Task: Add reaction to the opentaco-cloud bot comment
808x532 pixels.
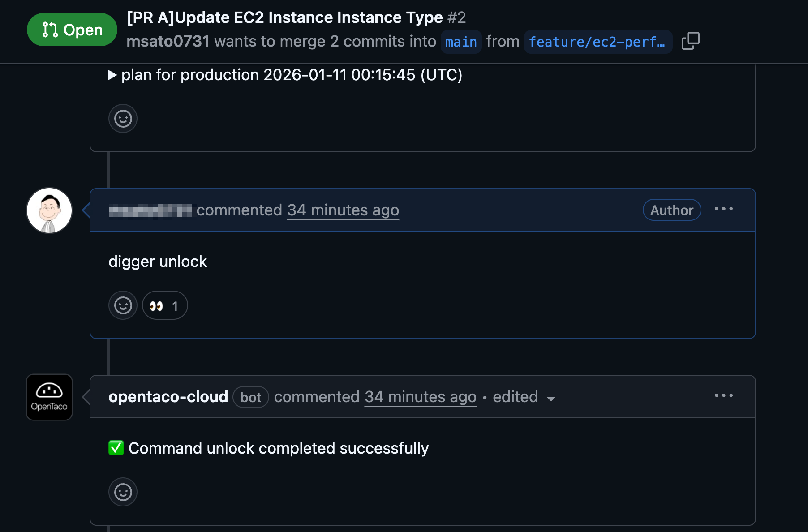Action: click(x=123, y=492)
